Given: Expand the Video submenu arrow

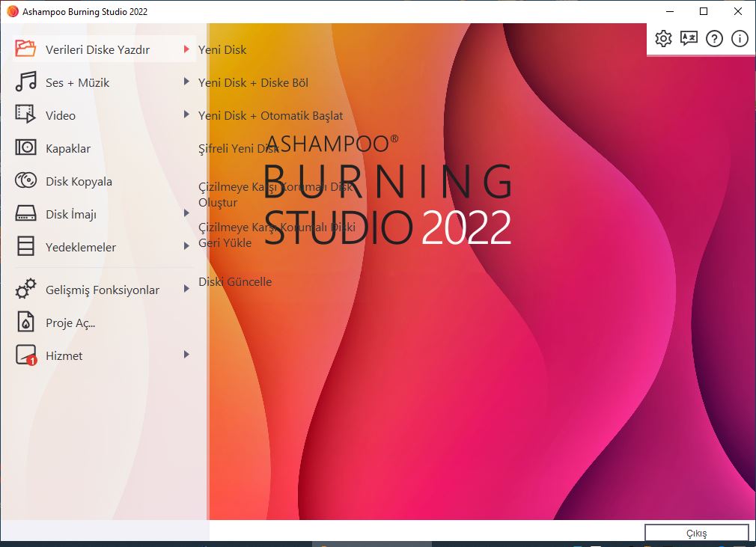Looking at the screenshot, I should coord(186,114).
